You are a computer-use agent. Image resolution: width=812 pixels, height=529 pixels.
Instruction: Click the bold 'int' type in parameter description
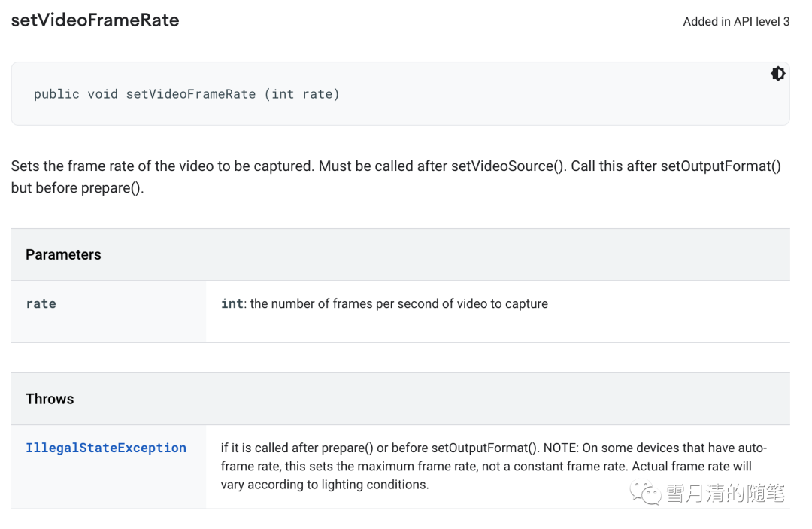(x=232, y=303)
